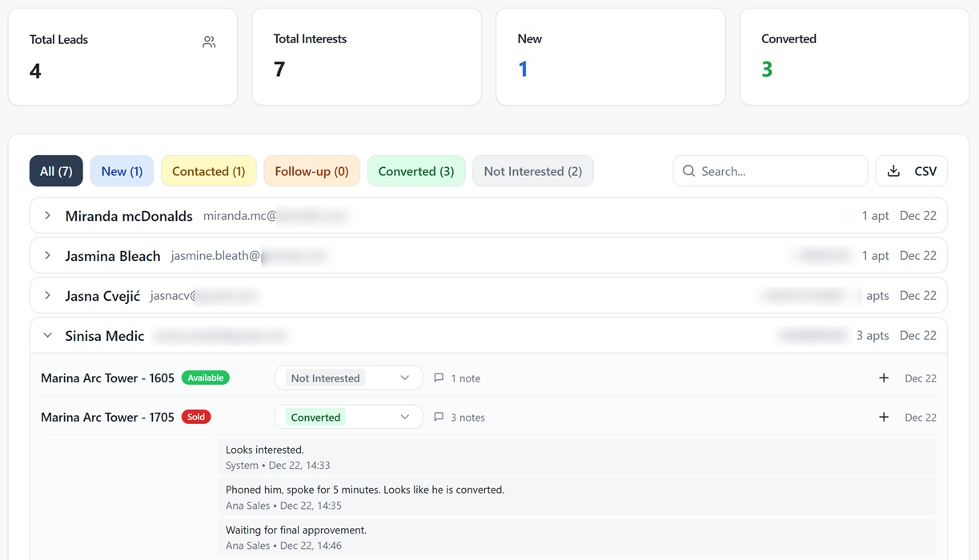Select the All (7) filter tab
The height and width of the screenshot is (560, 979).
pyautogui.click(x=56, y=171)
